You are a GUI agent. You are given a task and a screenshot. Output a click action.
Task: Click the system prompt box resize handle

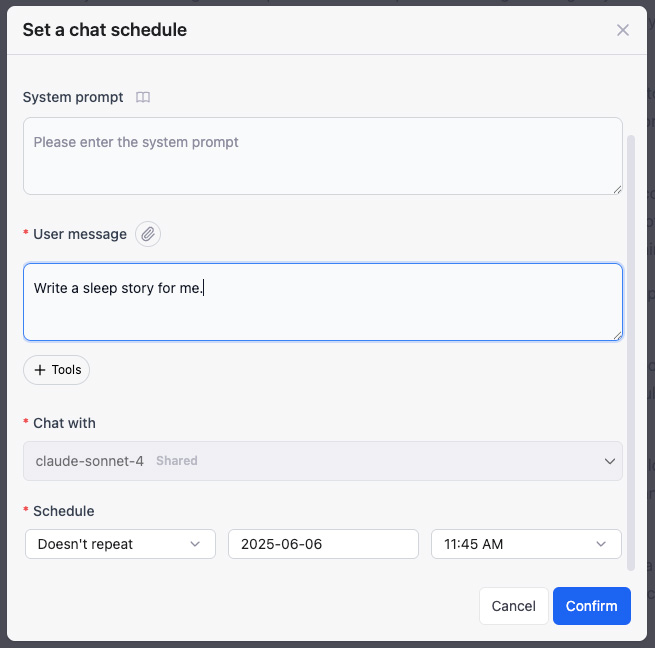tap(617, 189)
